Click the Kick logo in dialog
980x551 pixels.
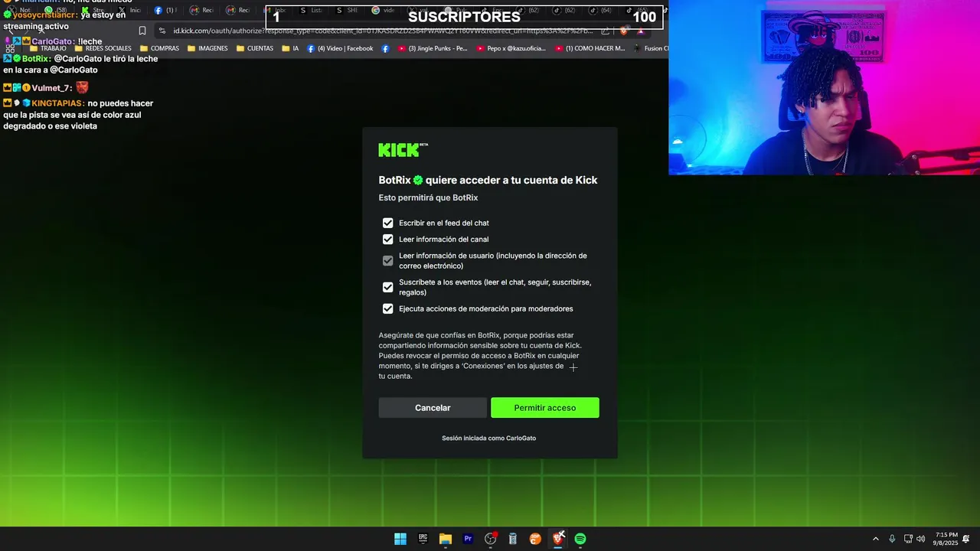click(x=403, y=150)
